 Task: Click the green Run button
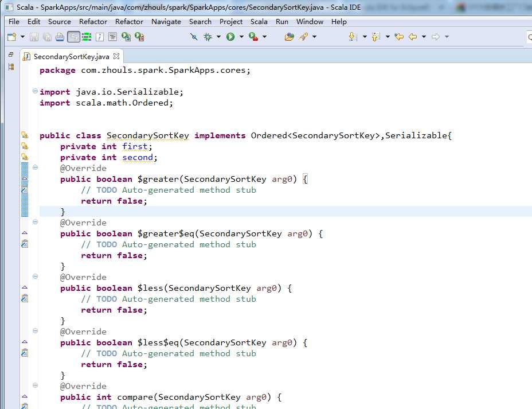pos(230,37)
